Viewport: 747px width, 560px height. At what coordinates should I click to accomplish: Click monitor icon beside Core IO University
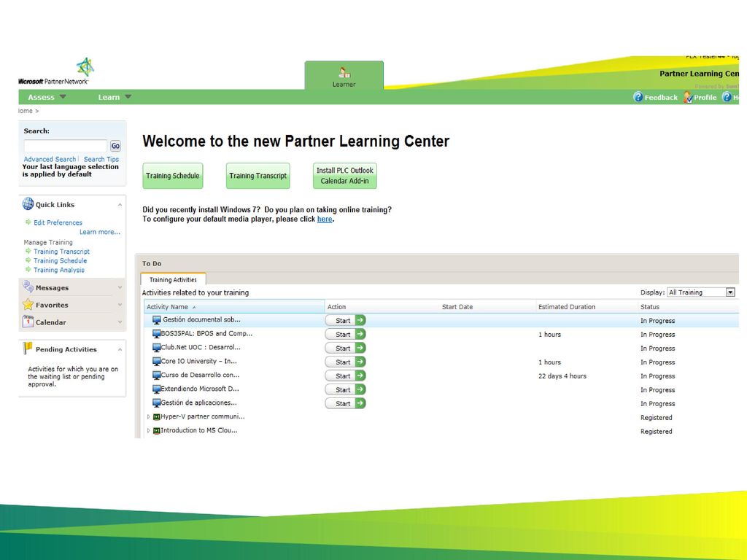click(157, 362)
